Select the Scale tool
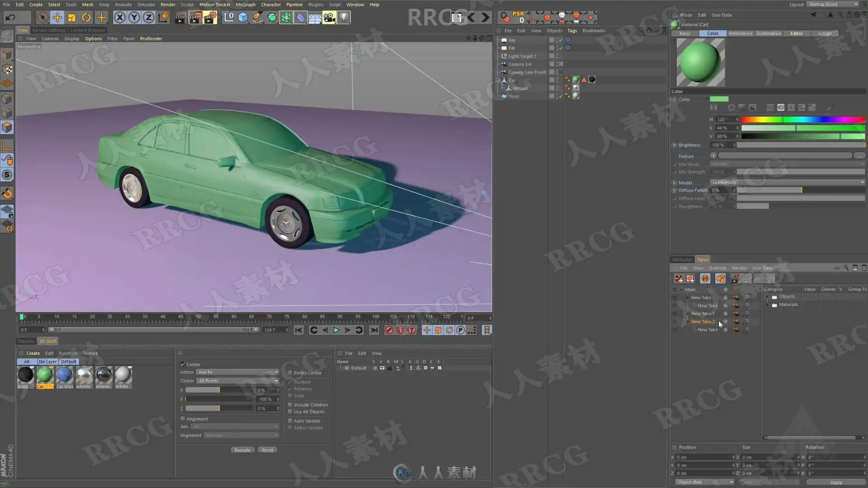This screenshot has height=488, width=868. (71, 18)
